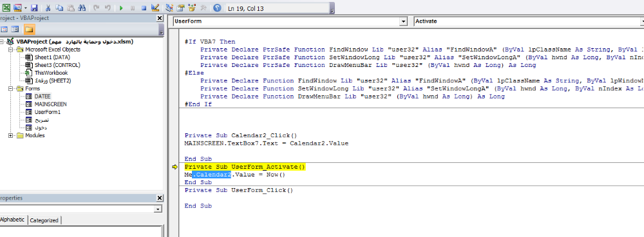Open the Object Browser icon
644x237 pixels.
(192, 8)
